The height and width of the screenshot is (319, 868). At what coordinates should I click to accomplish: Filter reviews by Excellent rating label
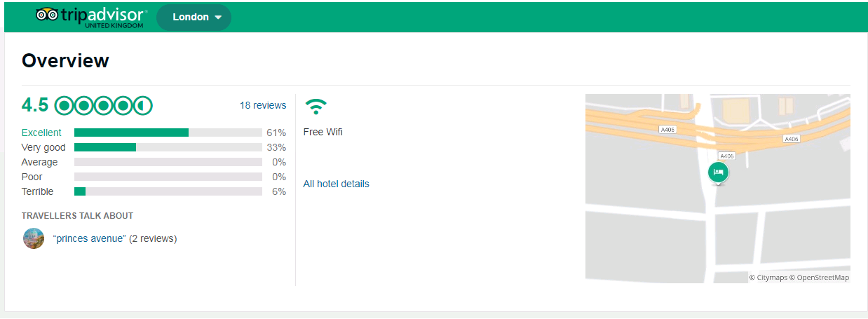[x=41, y=133]
